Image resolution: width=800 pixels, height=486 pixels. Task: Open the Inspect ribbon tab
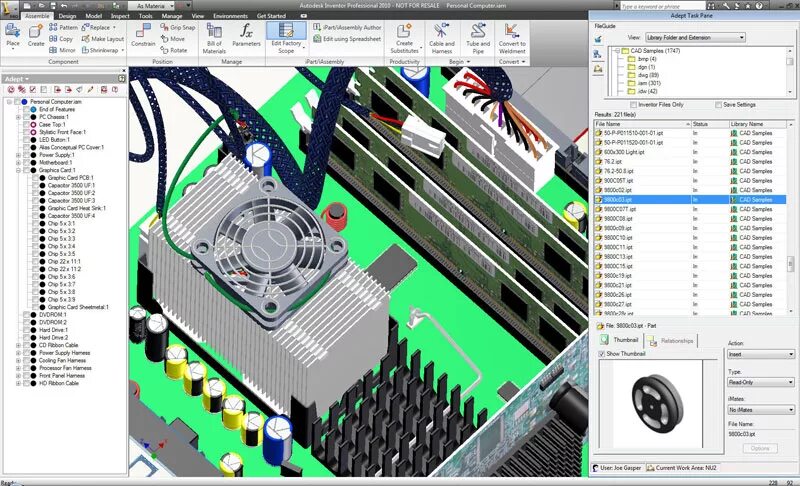click(120, 16)
